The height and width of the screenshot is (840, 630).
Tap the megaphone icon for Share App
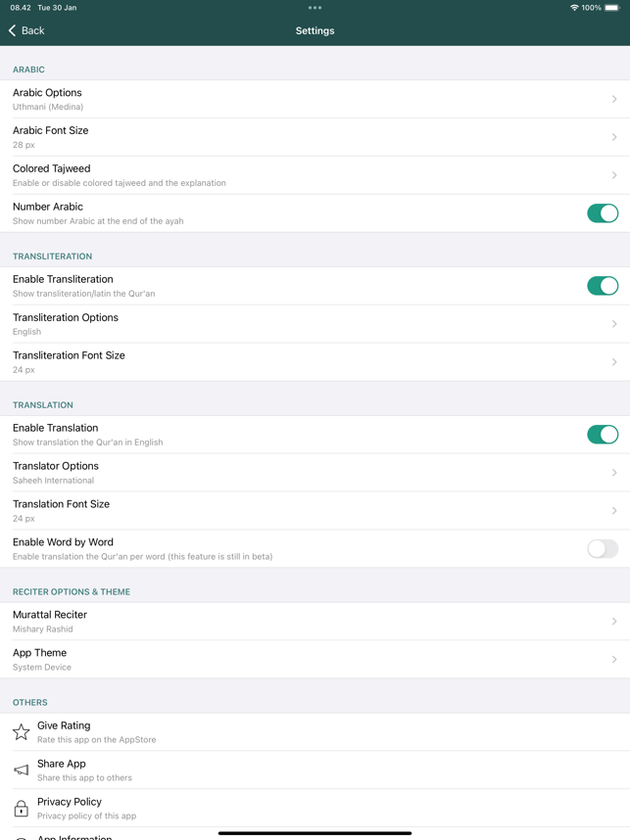click(21, 770)
